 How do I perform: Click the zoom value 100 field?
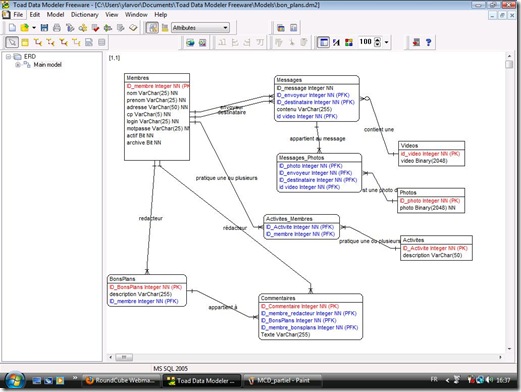[365, 42]
